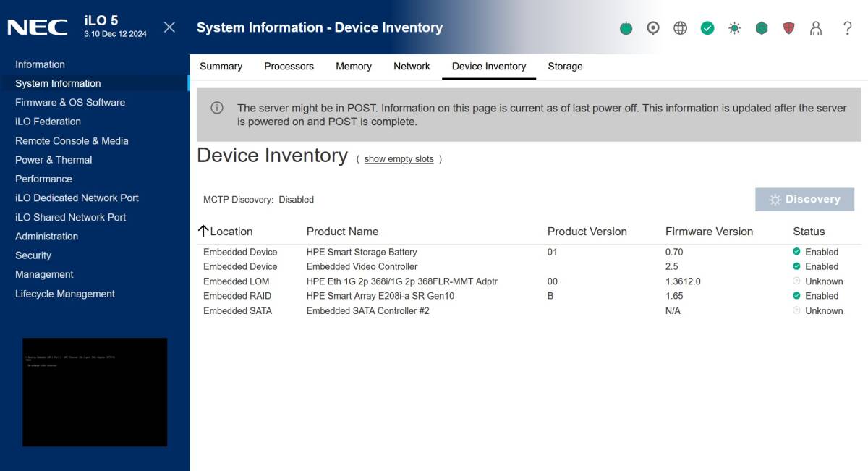Collapse the navigation menu with X icon
Image resolution: width=868 pixels, height=471 pixels.
pos(169,27)
